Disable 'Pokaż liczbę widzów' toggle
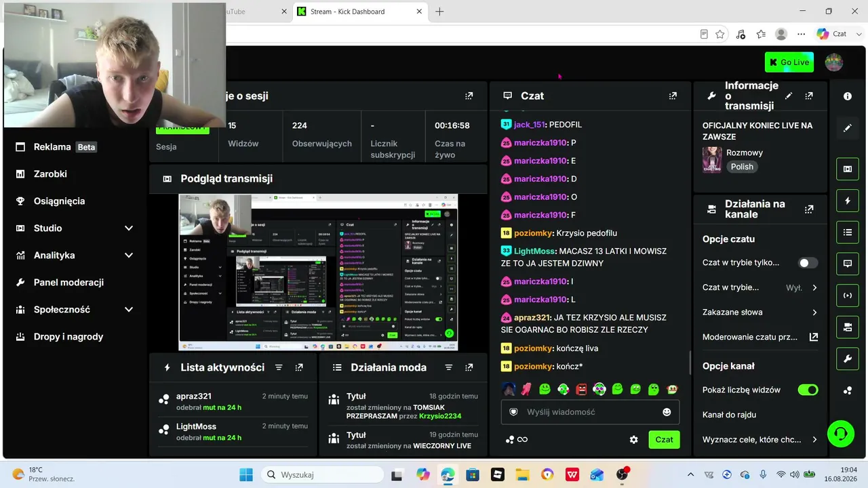The width and height of the screenshot is (868, 488). click(x=808, y=390)
